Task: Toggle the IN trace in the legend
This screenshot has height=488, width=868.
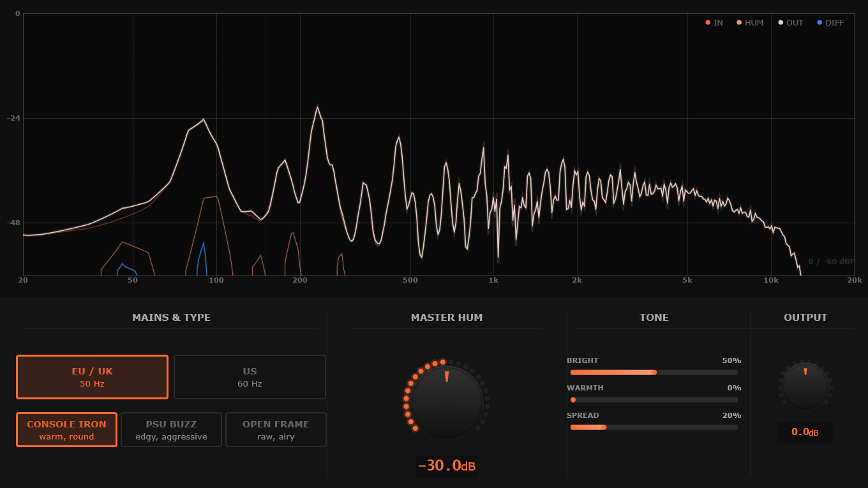Action: click(x=714, y=23)
